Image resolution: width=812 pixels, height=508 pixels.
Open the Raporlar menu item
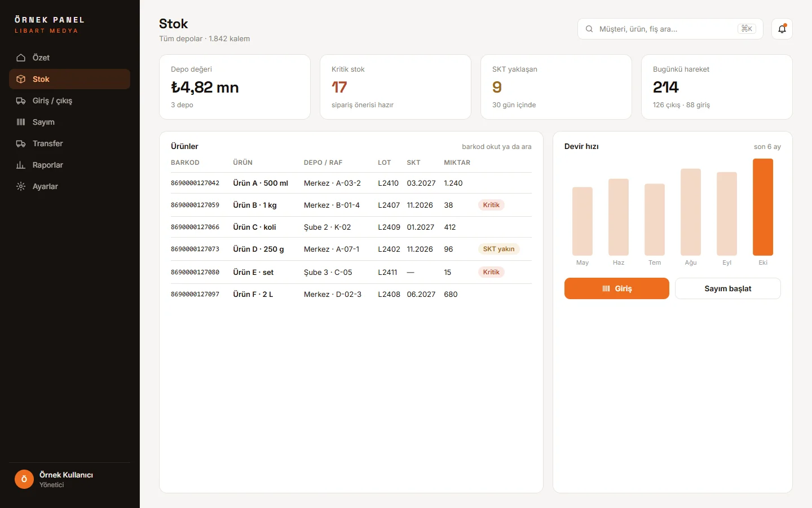(x=69, y=165)
